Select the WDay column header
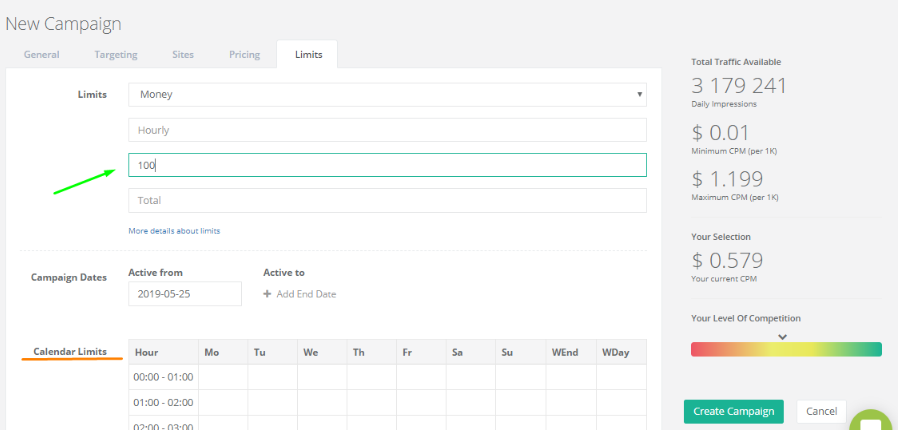Viewport: 898px width, 431px height. pyautogui.click(x=621, y=352)
